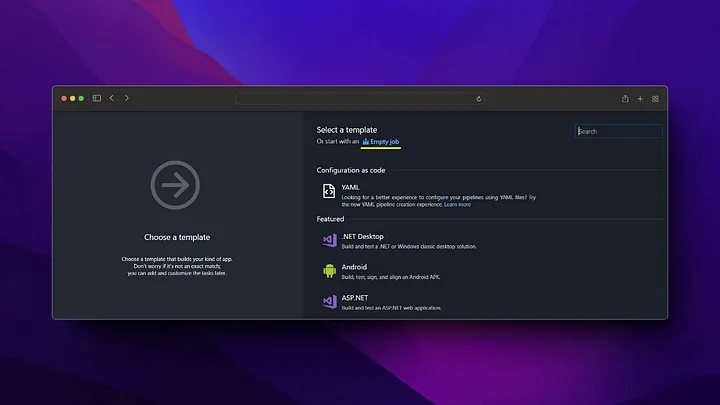Screen dimensions: 720x405
Task: Click the .NET Desktop description text
Action: tap(409, 247)
